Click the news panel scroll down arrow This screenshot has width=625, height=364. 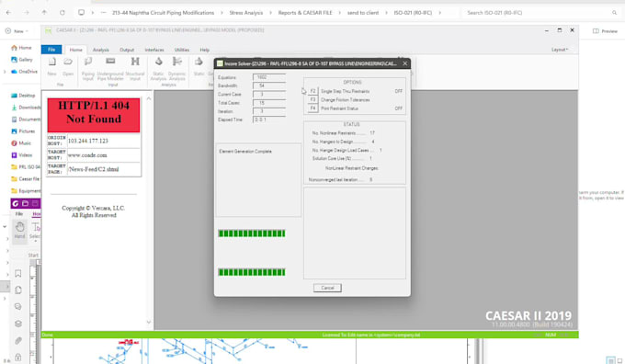(149, 322)
